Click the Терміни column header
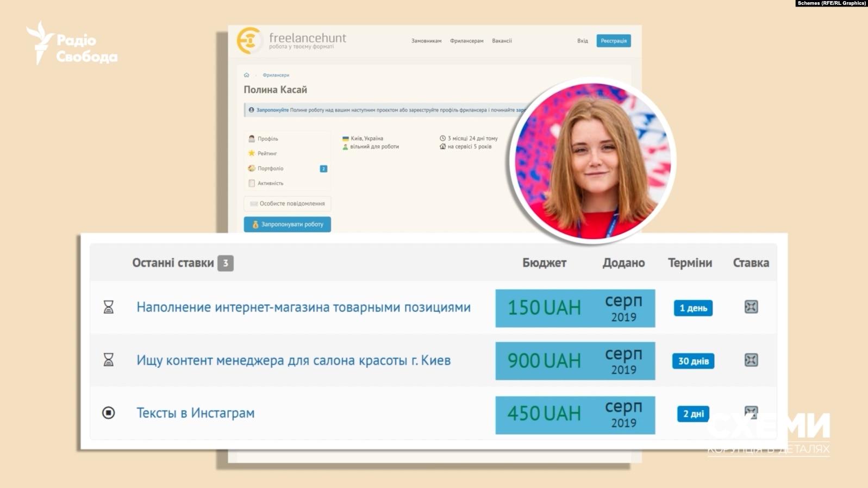This screenshot has width=868, height=488. tap(690, 263)
